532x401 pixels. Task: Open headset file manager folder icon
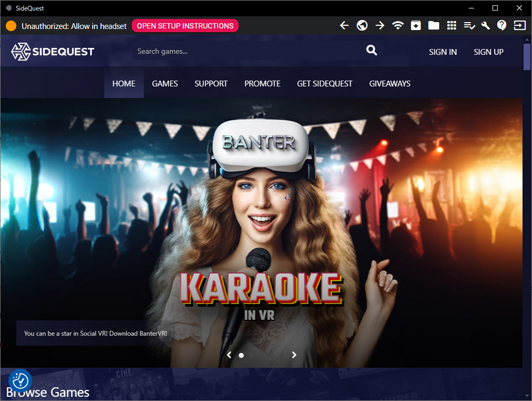point(434,25)
